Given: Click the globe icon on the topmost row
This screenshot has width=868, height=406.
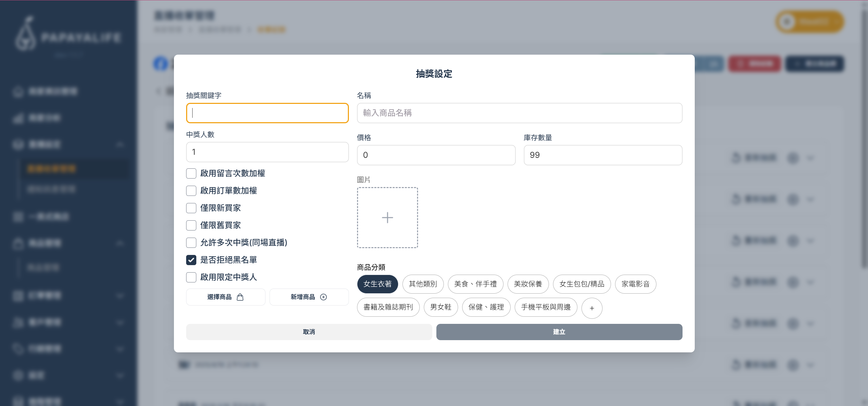Looking at the screenshot, I should click(x=793, y=158).
